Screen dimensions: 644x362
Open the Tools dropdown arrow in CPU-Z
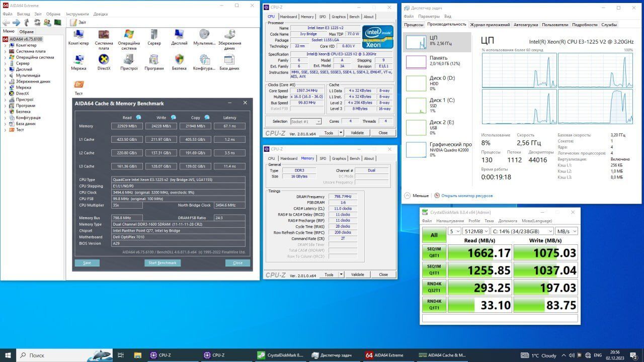(x=341, y=133)
